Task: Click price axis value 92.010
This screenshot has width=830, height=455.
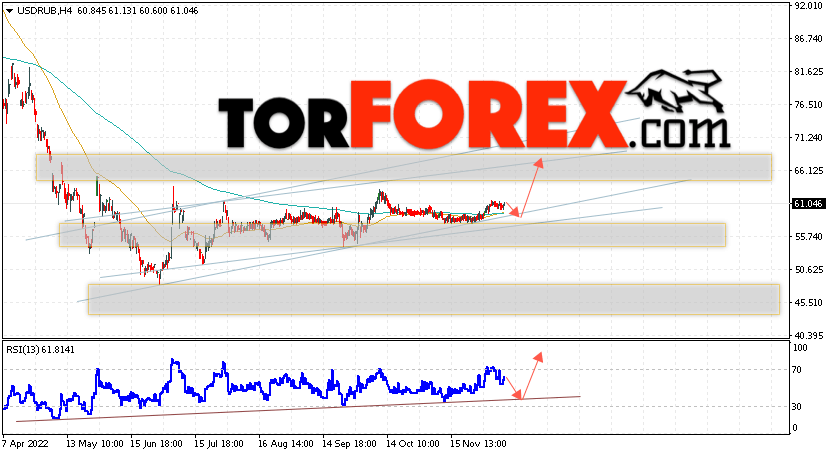Action: click(x=808, y=6)
